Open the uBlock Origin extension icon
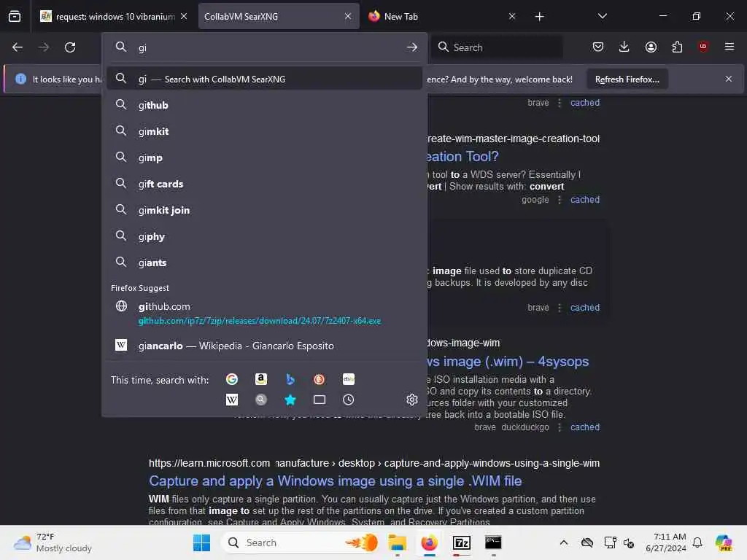 pos(703,47)
